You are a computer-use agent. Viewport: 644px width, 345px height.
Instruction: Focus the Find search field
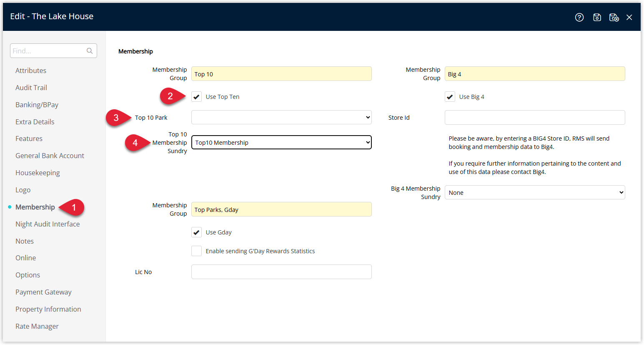pos(53,51)
